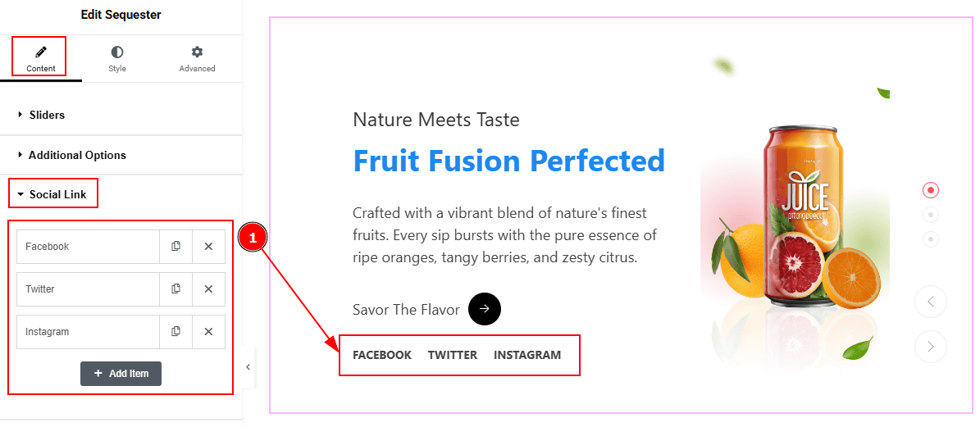Open the Advanced tab
980x427 pixels.
point(197,59)
